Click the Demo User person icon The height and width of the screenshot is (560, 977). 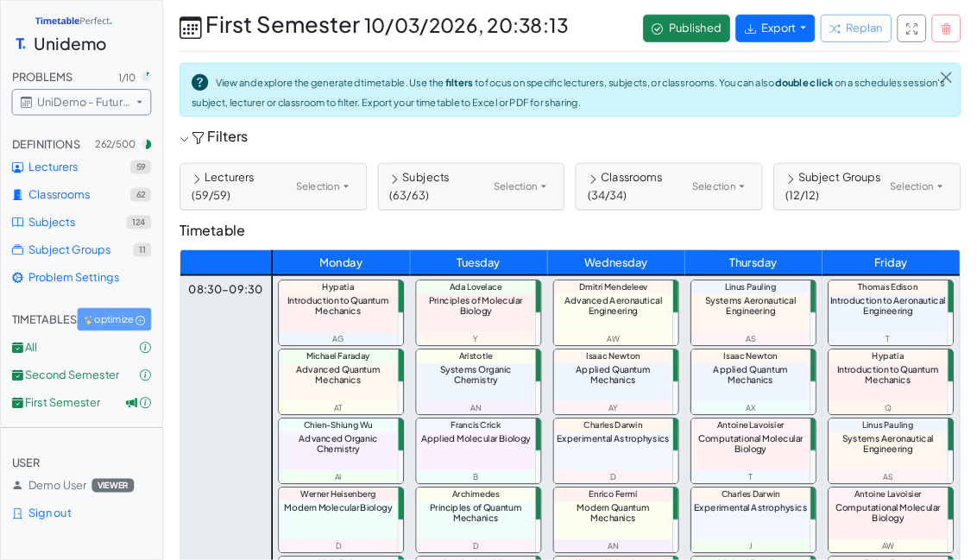[x=17, y=485]
